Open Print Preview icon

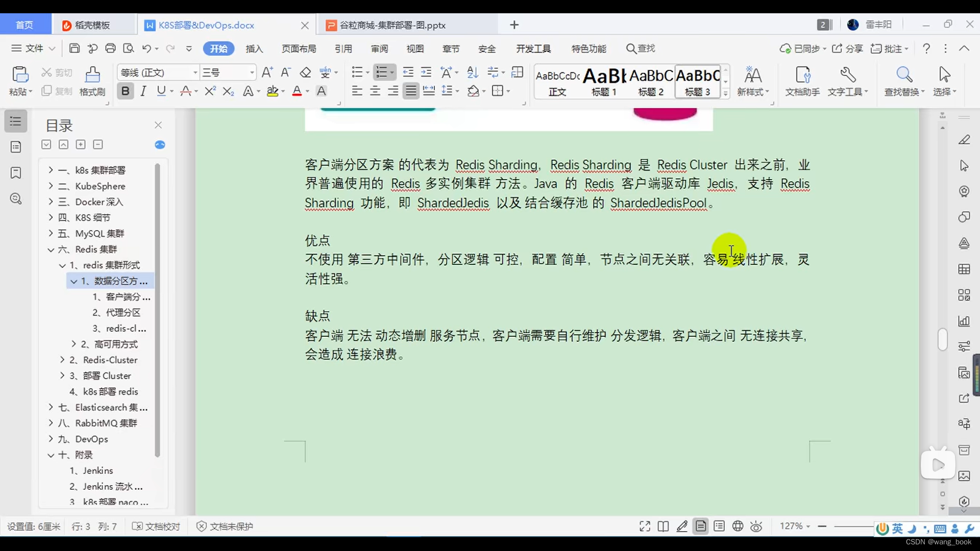[x=128, y=48]
